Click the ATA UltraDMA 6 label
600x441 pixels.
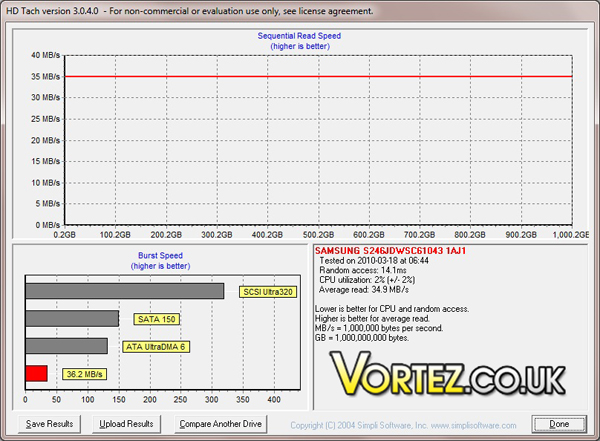coord(156,346)
